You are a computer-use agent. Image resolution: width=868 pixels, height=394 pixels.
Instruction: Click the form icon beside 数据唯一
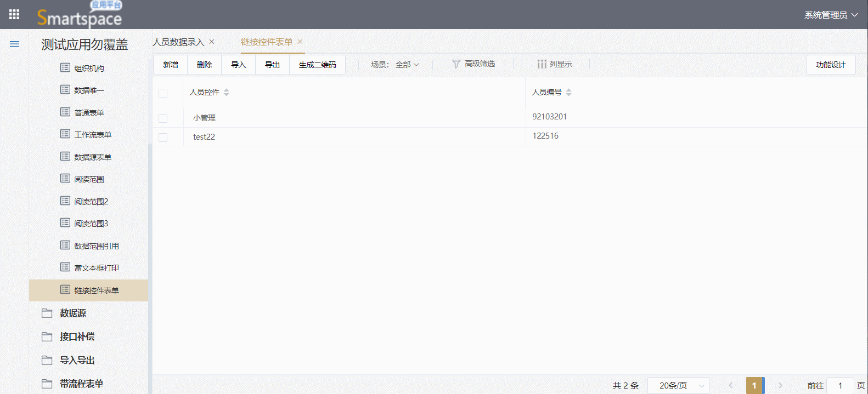65,90
